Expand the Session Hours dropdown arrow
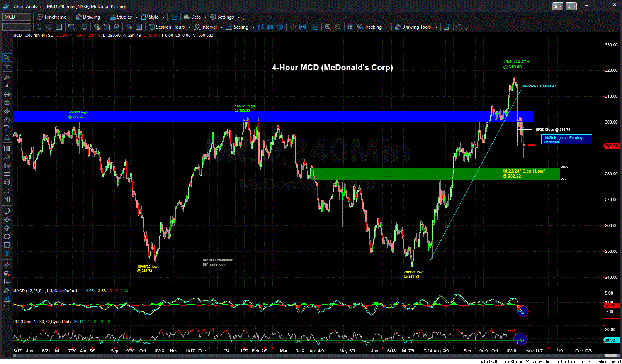Image resolution: width=622 pixels, height=364 pixels. coord(190,27)
